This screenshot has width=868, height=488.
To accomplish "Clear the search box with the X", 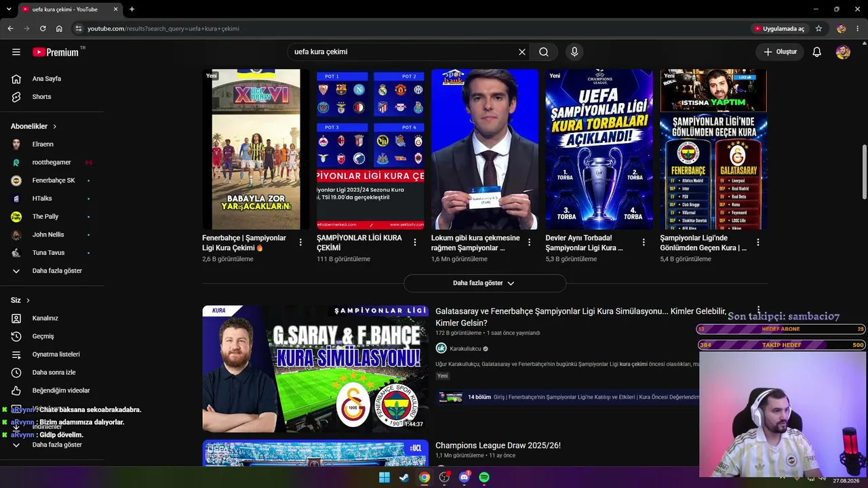I will coord(522,52).
